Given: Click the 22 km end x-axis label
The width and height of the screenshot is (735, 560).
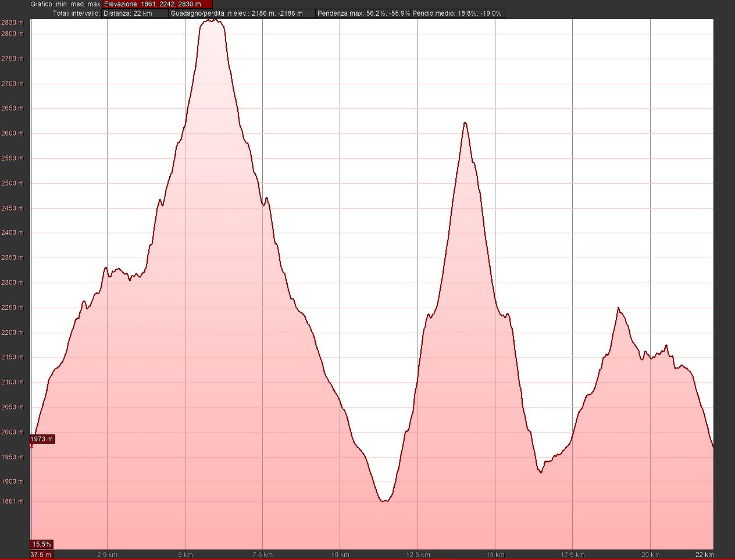Looking at the screenshot, I should (705, 554).
